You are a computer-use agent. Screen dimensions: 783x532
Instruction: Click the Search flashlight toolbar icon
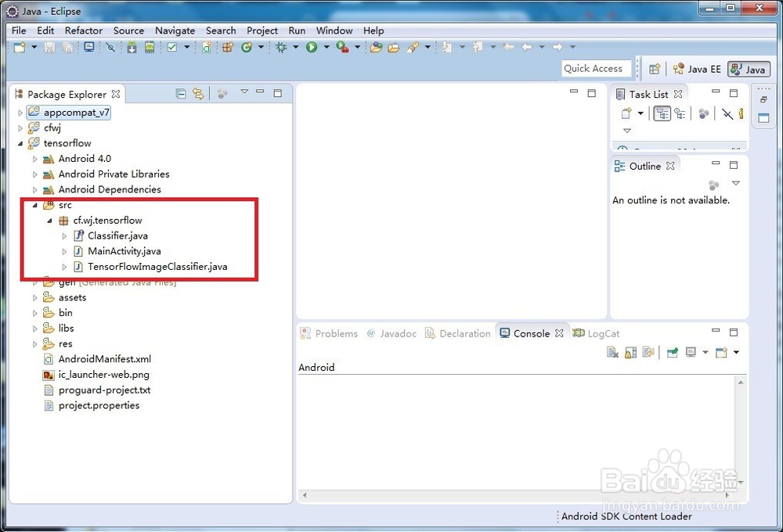pyautogui.click(x=413, y=48)
